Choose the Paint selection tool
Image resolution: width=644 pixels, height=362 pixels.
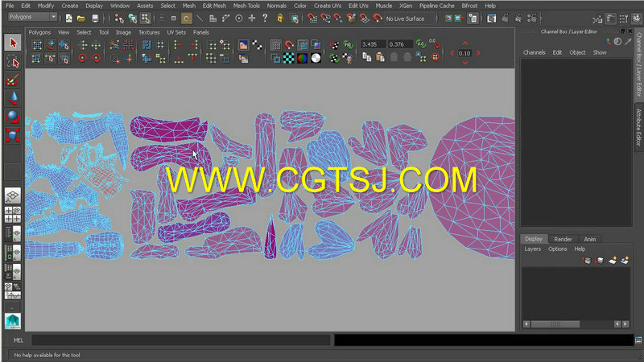(13, 80)
